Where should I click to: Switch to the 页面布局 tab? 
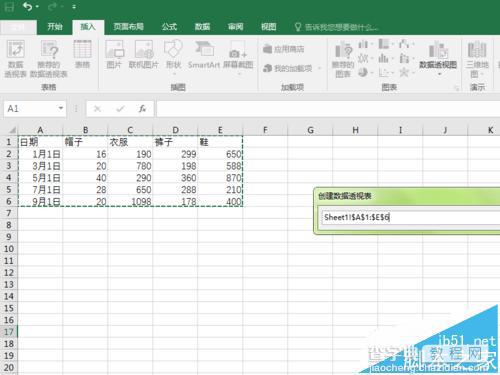point(128,27)
